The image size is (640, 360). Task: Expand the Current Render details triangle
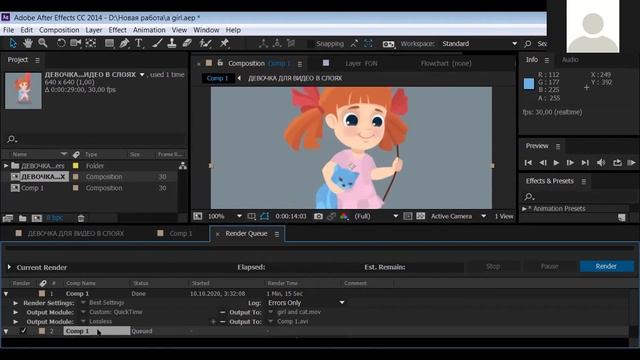click(x=9, y=267)
